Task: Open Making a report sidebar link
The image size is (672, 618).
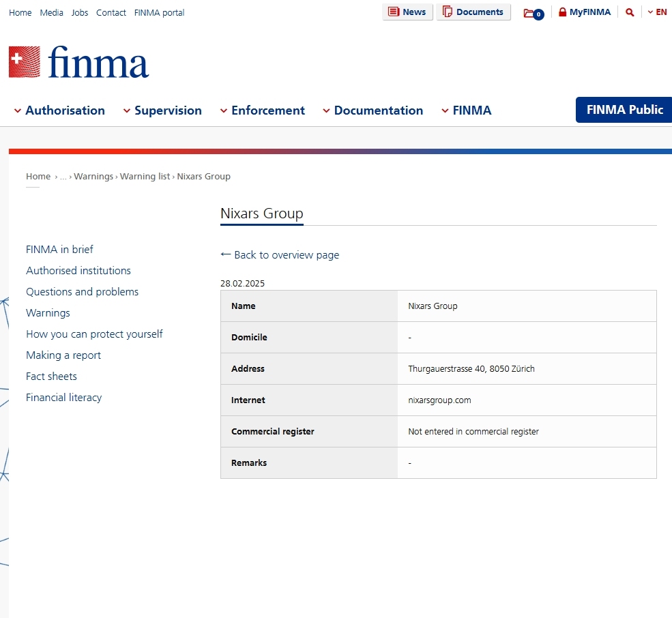Action: tap(63, 355)
